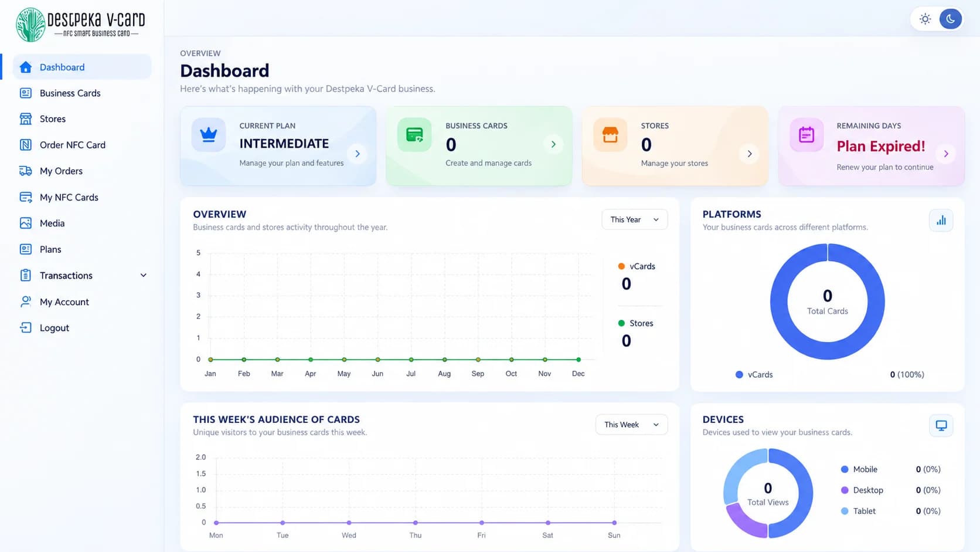Click the arrow on Current Plan card
The height and width of the screenshot is (552, 980).
pos(357,154)
